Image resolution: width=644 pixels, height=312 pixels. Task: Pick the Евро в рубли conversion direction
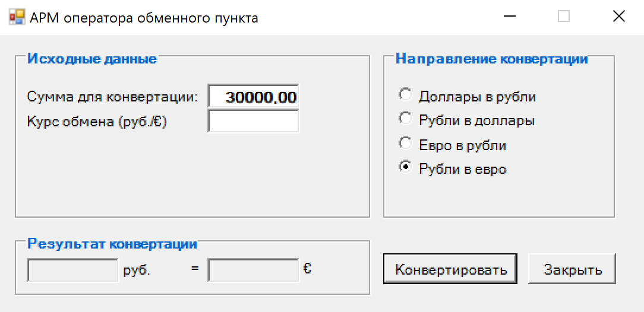click(x=453, y=145)
